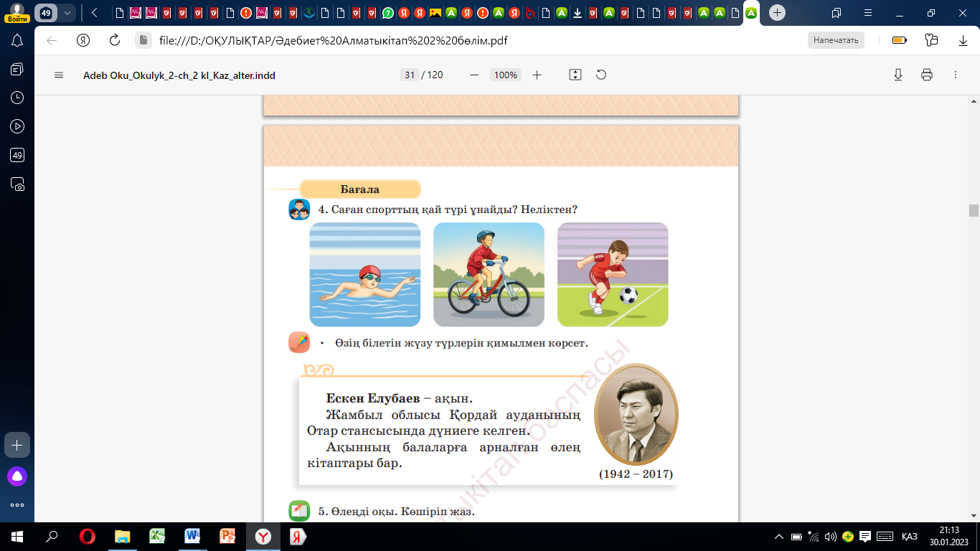980x551 pixels.
Task: Reload the current page
Action: click(114, 40)
